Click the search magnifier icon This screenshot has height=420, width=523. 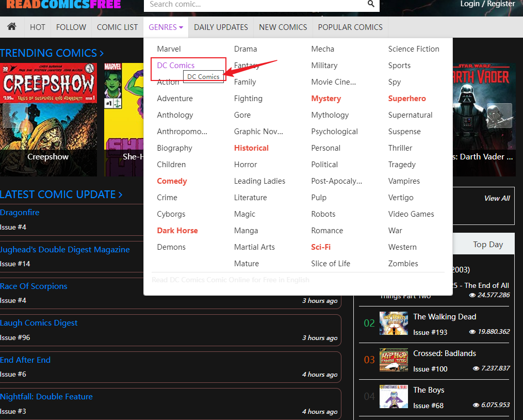point(371,4)
